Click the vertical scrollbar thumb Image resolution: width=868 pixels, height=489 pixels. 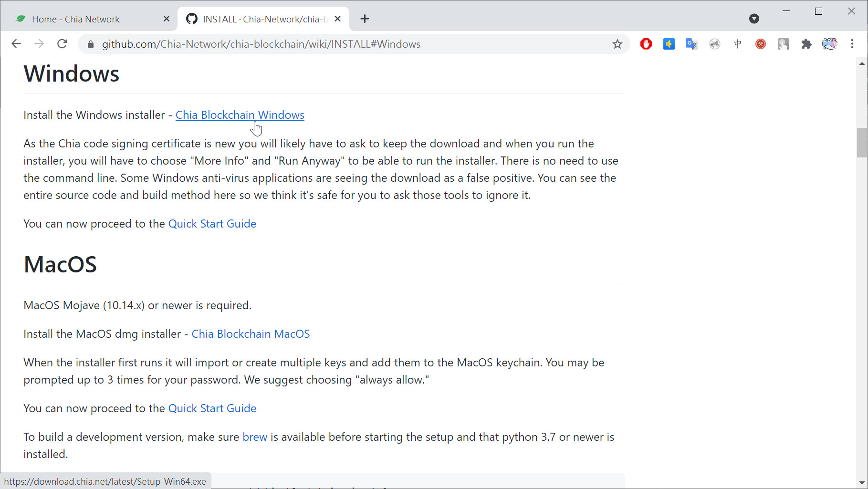(862, 142)
